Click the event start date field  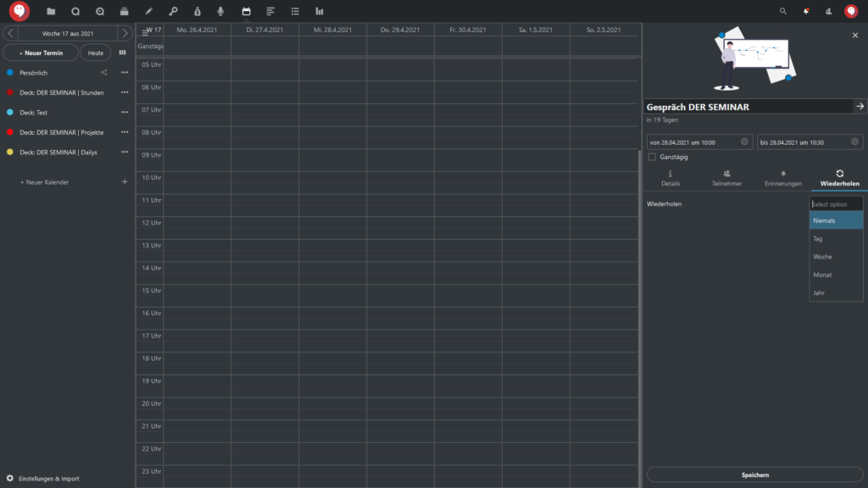tap(698, 142)
